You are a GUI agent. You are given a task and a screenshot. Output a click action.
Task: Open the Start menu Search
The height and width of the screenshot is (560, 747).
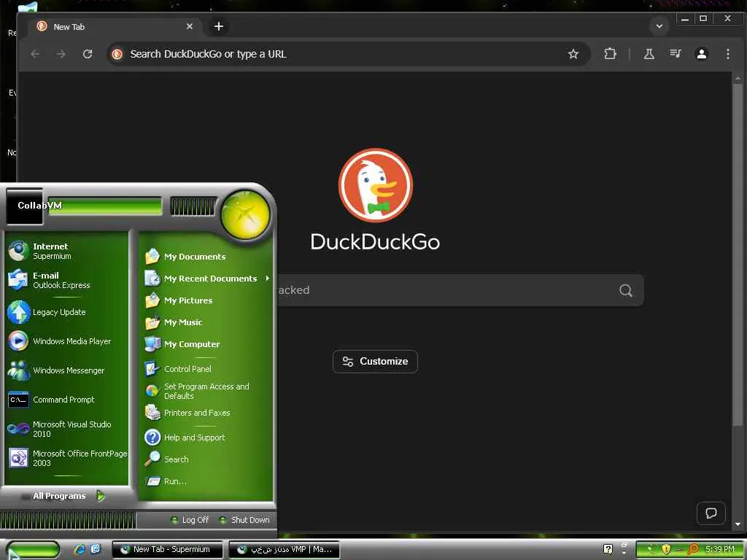[x=206, y=459]
